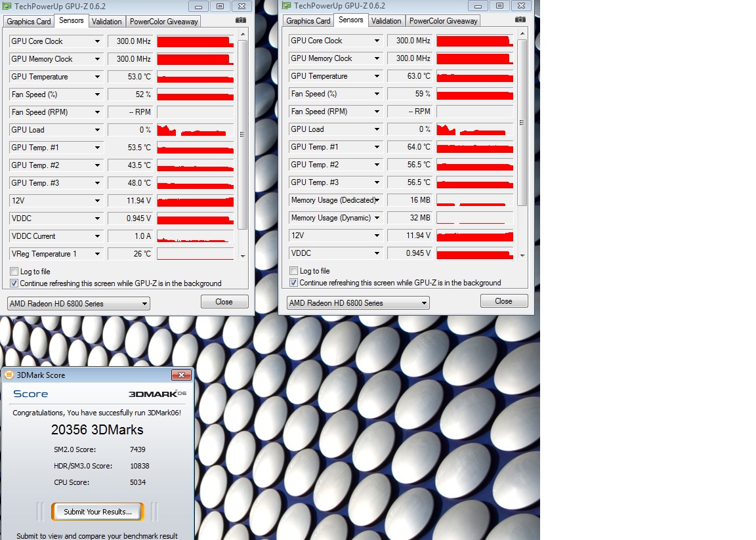Select Sensors tab in right GPU-Z window
The image size is (756, 540).
[x=351, y=20]
